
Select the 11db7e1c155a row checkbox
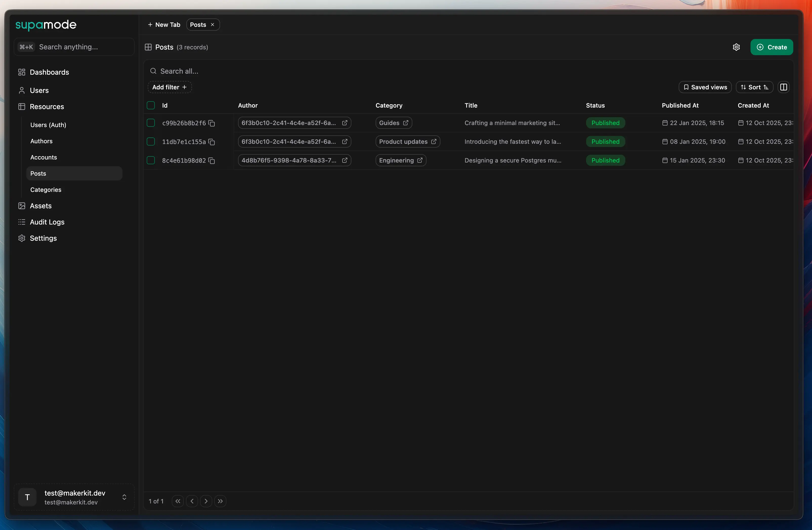coord(151,142)
